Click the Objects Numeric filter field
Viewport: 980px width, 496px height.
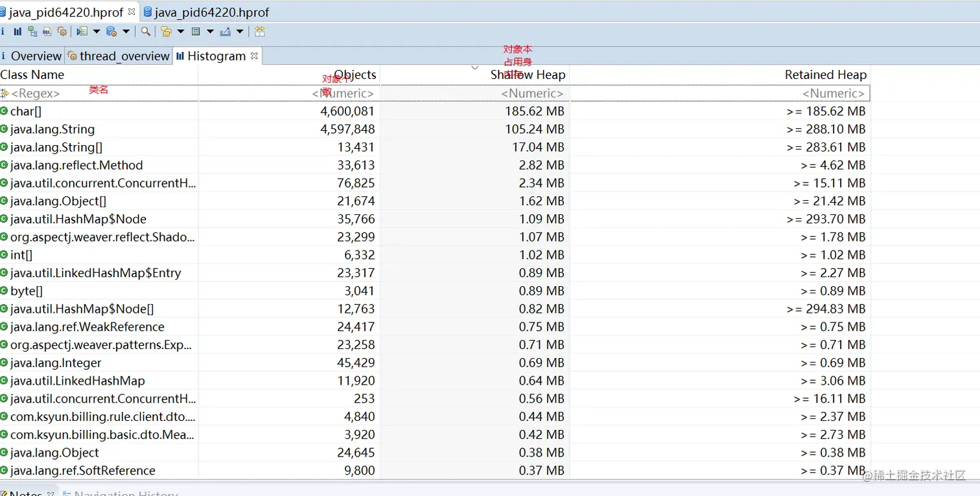coord(288,93)
